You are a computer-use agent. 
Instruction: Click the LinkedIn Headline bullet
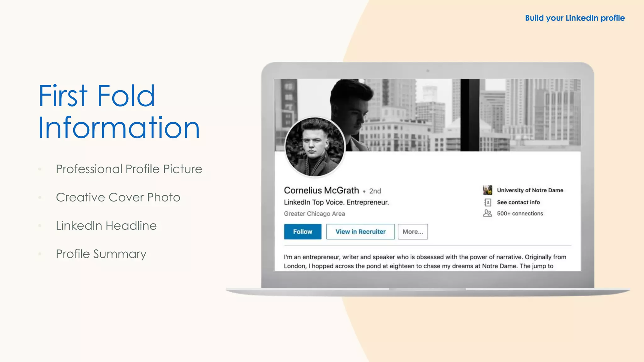(x=106, y=226)
